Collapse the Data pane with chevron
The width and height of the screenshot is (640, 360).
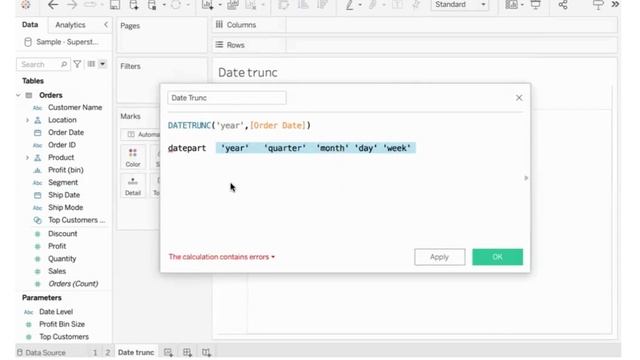pos(106,25)
